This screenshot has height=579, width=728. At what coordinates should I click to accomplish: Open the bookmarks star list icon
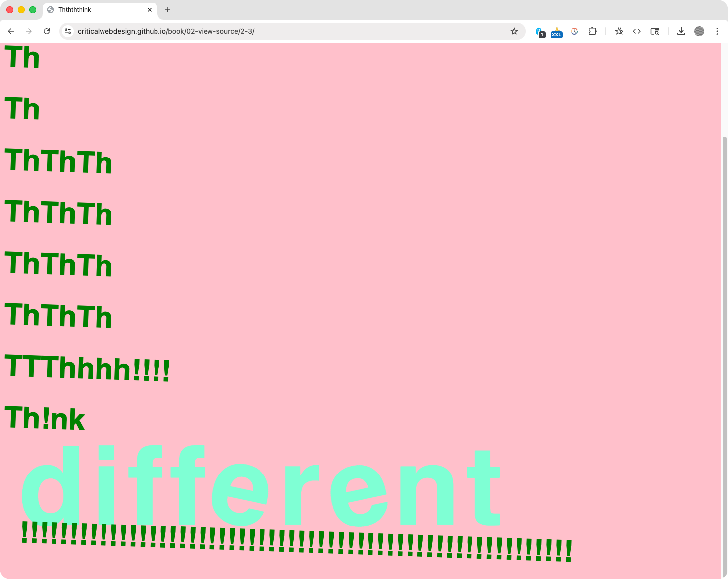tap(619, 31)
